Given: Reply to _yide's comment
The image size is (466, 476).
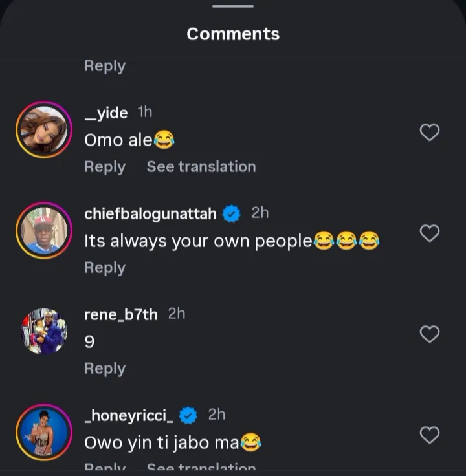Looking at the screenshot, I should (x=105, y=167).
